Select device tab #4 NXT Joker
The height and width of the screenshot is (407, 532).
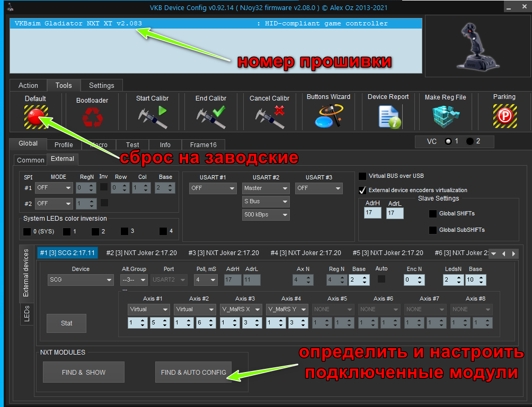(306, 253)
